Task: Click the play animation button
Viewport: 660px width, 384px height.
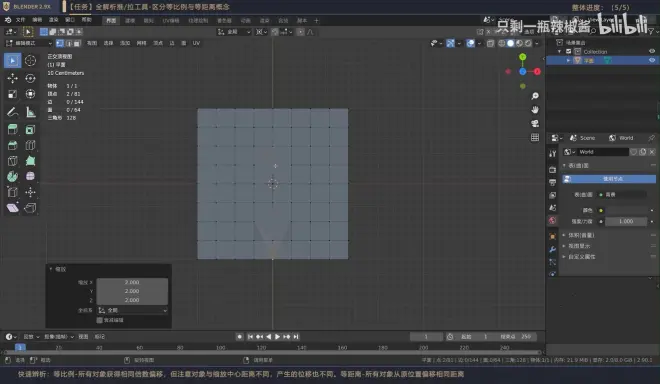Action: pos(277,336)
